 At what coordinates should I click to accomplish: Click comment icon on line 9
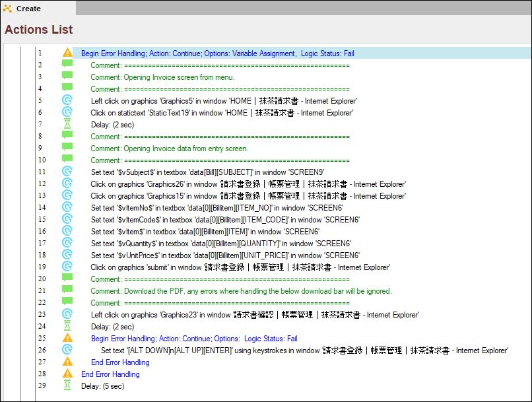67,149
